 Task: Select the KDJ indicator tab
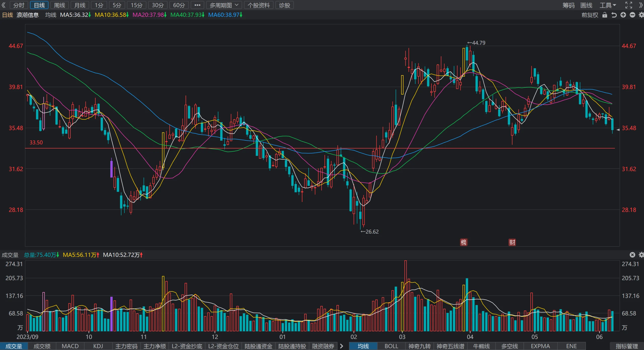click(x=98, y=346)
